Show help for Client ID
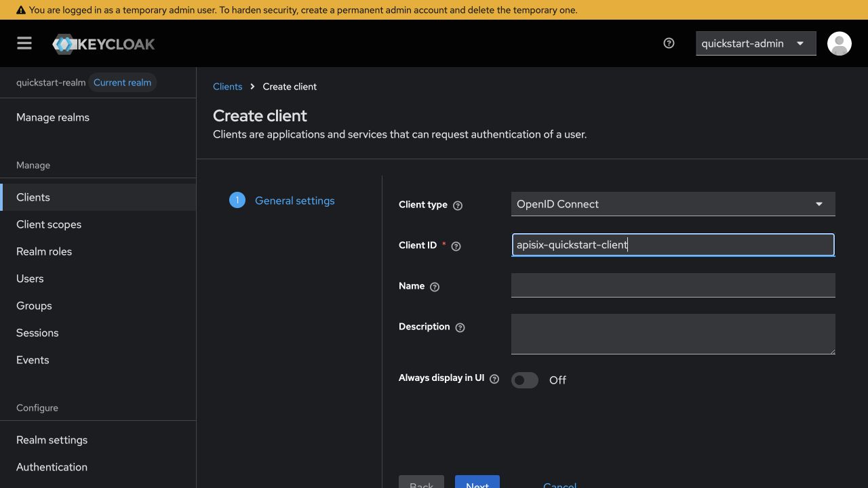The height and width of the screenshot is (488, 868). (456, 246)
